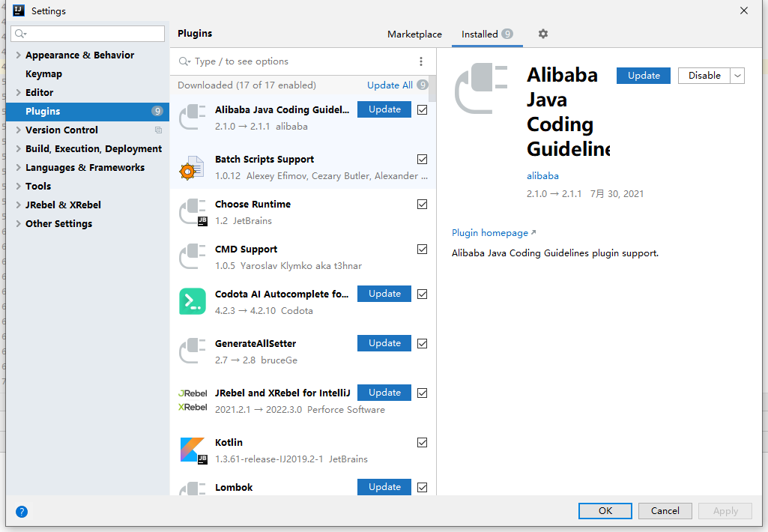Click the Batch Scripts Support plugin icon

pos(193,167)
